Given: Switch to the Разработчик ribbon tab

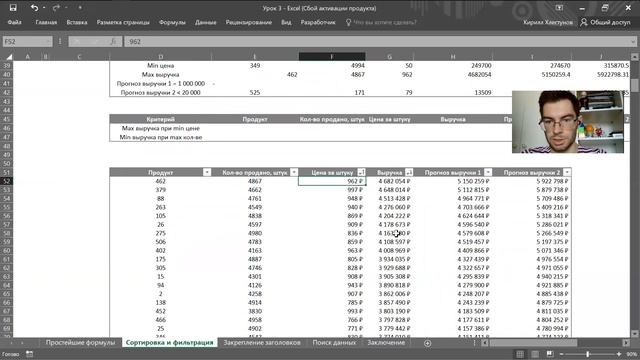Looking at the screenshot, I should pos(318,22).
